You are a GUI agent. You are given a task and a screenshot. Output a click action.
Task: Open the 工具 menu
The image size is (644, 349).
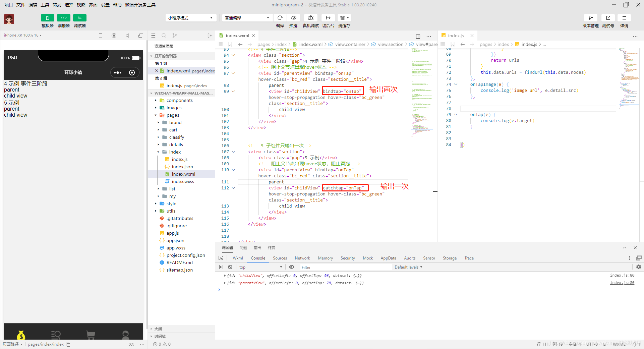click(x=45, y=5)
